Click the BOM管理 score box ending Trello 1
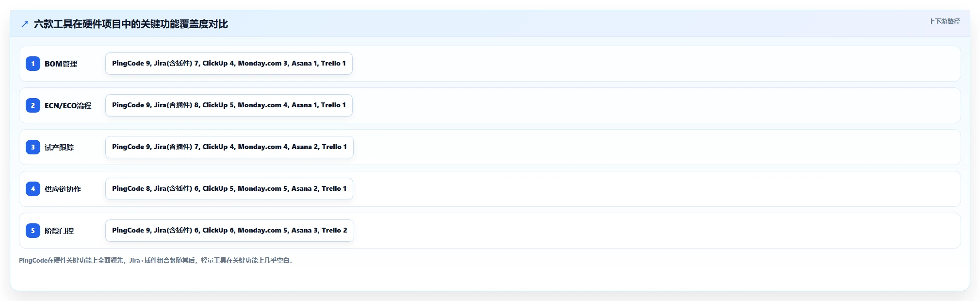Viewport: 980px width, 301px height. (229, 64)
